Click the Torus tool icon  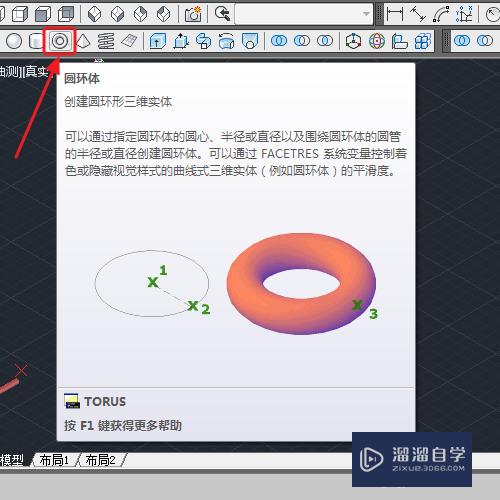click(60, 41)
